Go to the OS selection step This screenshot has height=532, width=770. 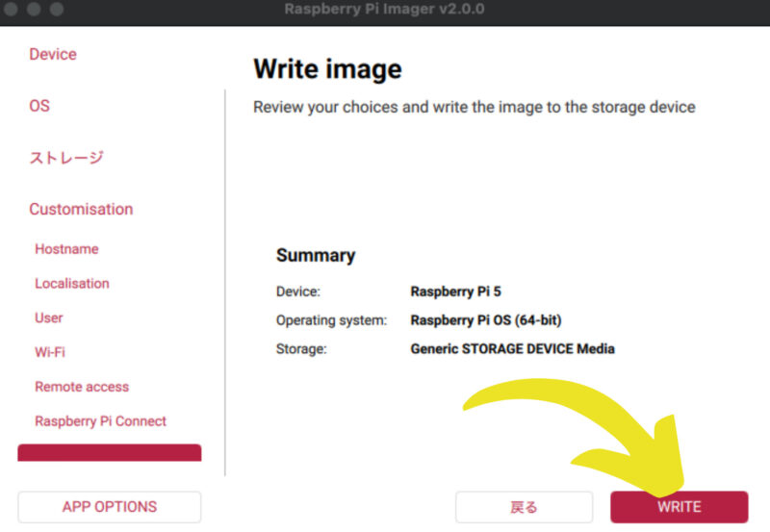(39, 106)
